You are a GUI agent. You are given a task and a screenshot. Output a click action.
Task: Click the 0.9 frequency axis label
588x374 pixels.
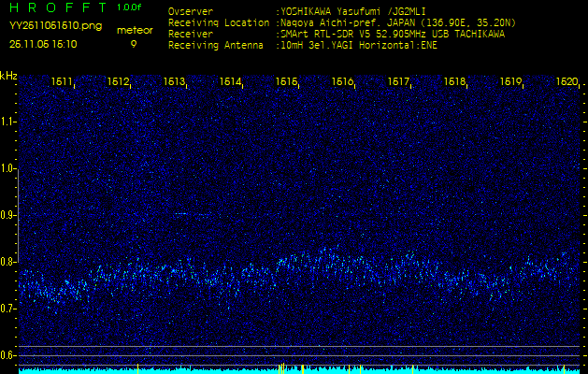click(8, 215)
